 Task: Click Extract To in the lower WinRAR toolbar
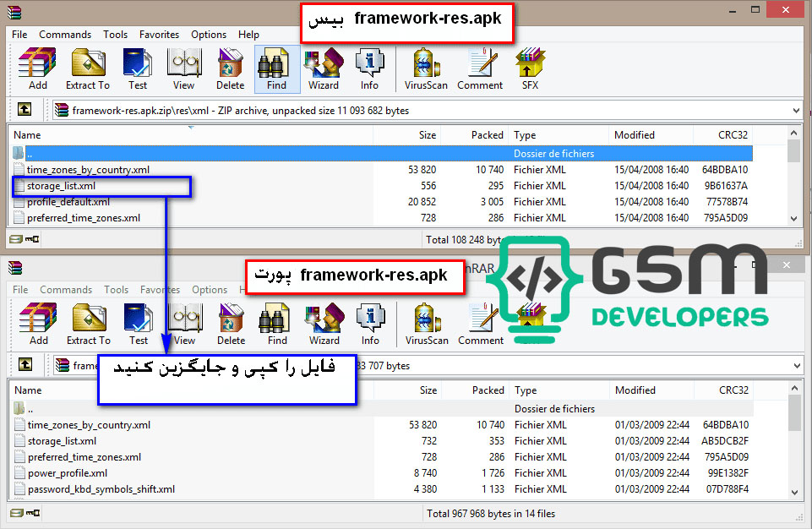point(89,324)
